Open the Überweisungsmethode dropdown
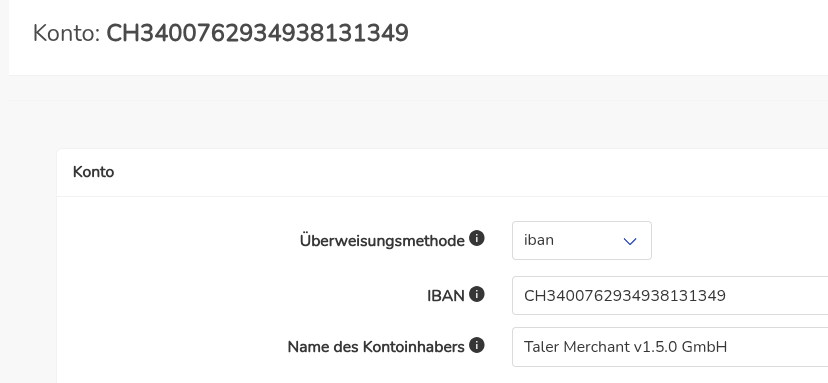The image size is (828, 383). pos(581,240)
